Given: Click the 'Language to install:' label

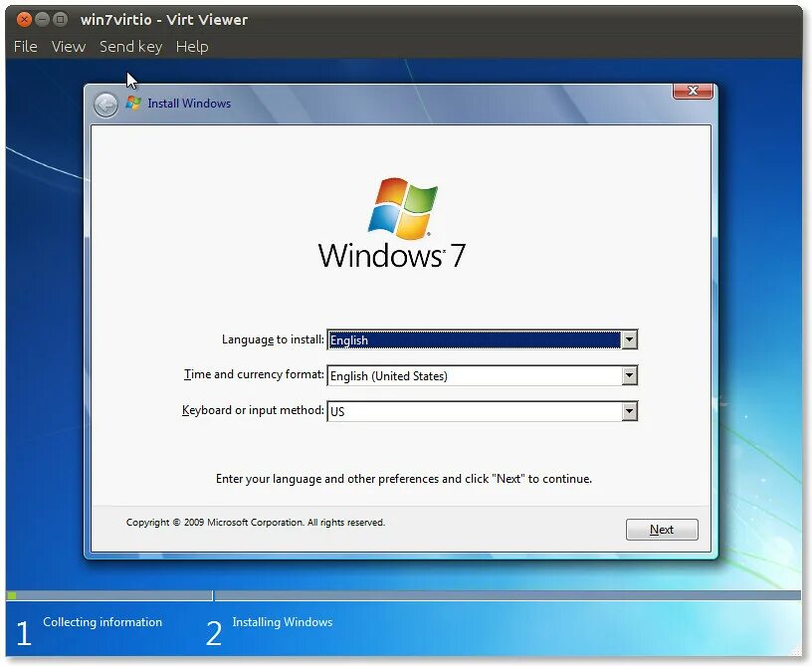Looking at the screenshot, I should [x=273, y=339].
